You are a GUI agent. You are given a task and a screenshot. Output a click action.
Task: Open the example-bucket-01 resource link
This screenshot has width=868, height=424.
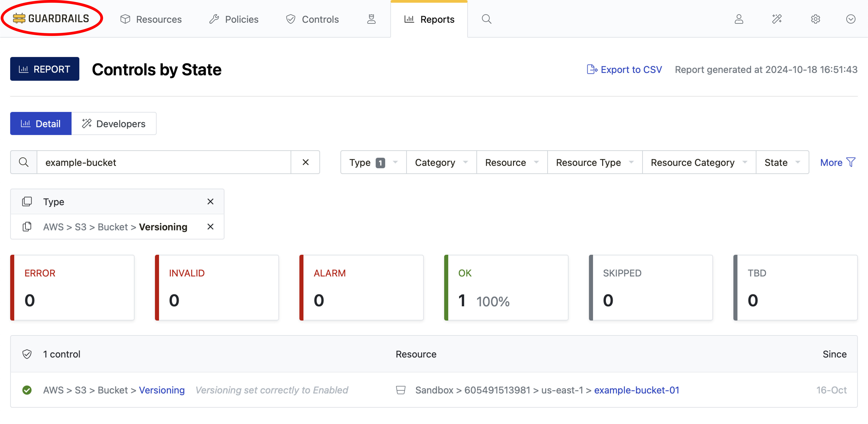[637, 390]
